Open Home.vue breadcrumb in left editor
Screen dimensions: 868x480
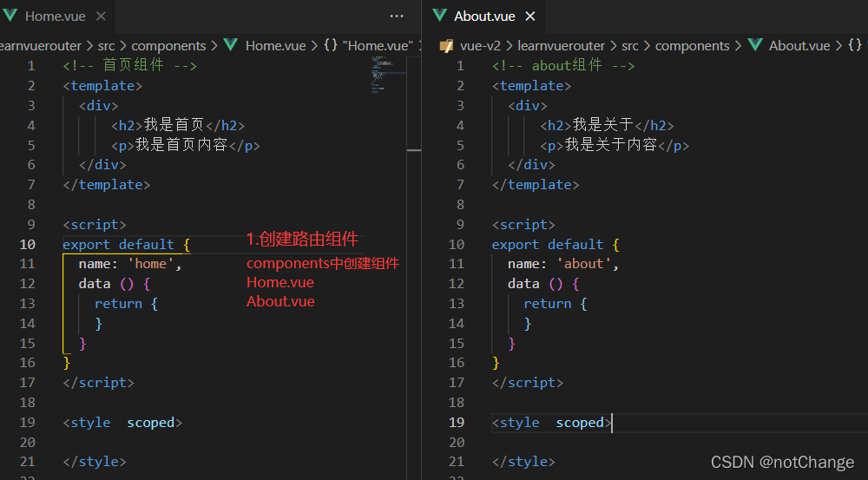(x=276, y=46)
